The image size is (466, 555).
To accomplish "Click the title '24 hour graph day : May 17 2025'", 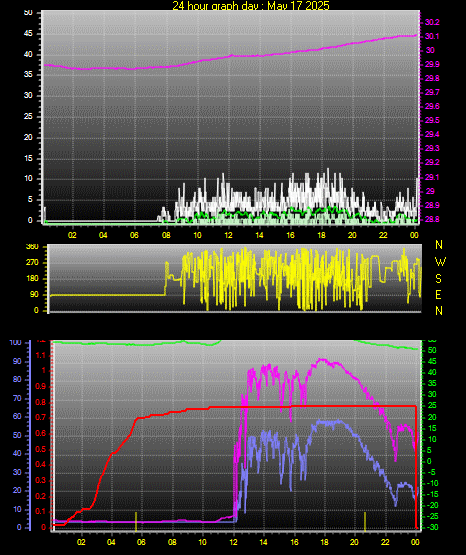I will click(251, 5).
